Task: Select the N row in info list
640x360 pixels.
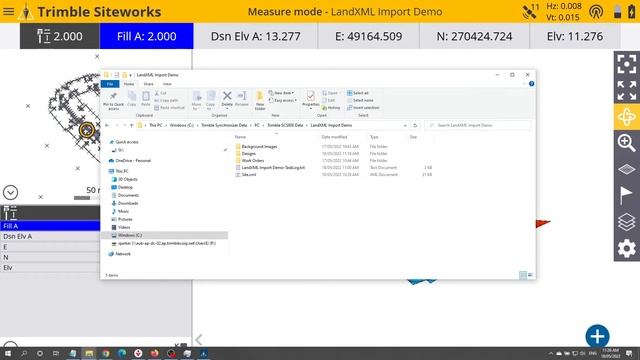Action: pyautogui.click(x=50, y=257)
